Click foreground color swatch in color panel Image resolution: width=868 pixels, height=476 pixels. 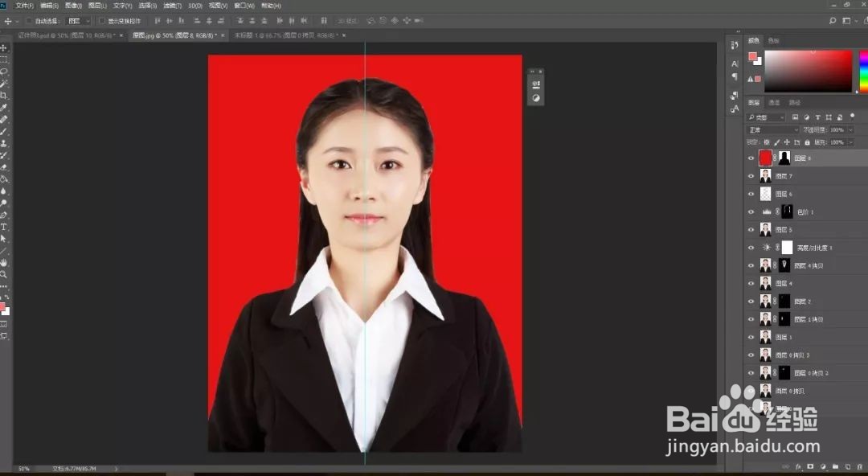pyautogui.click(x=752, y=56)
